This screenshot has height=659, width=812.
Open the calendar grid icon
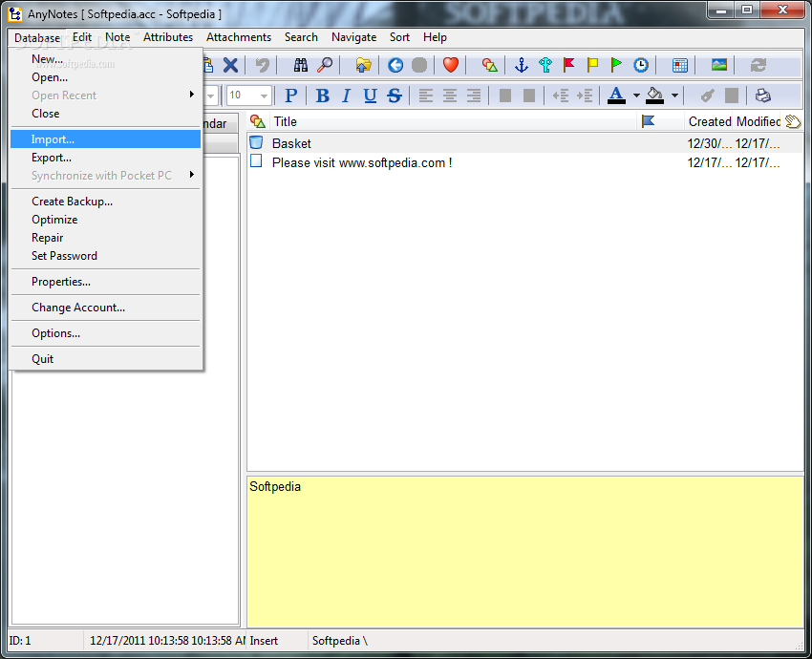[x=679, y=65]
